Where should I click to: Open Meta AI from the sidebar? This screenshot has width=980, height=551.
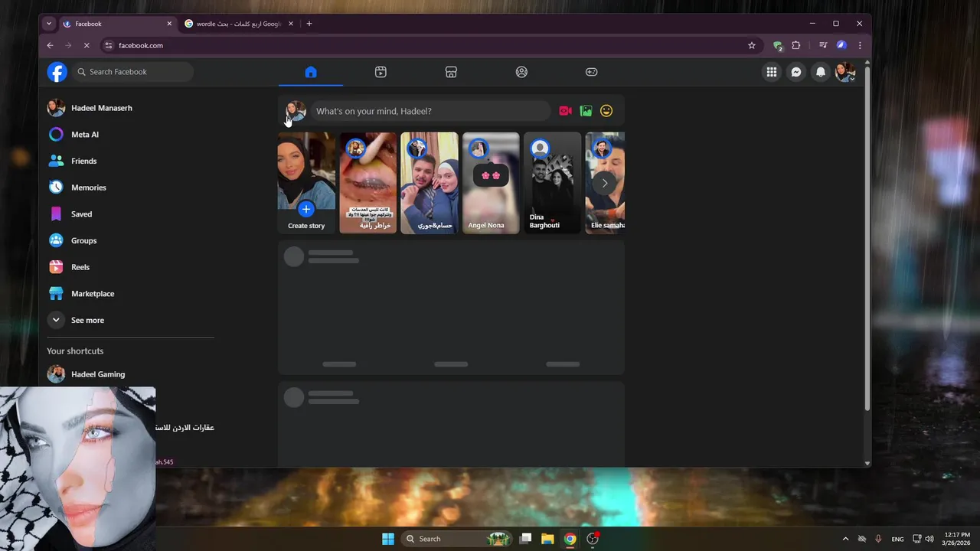pos(130,135)
